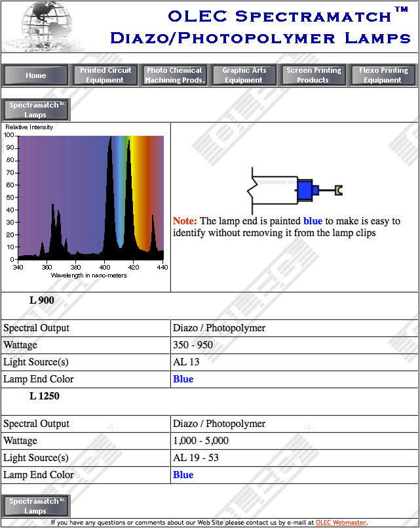
Task: Visit Flexo Printing Equipment section
Action: pos(383,75)
